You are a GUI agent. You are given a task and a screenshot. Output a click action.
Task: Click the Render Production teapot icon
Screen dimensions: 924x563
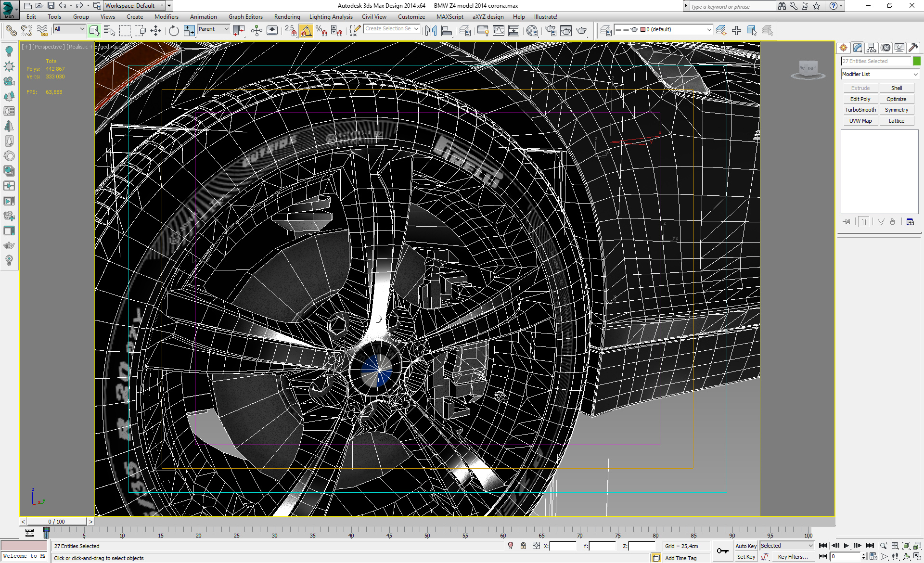[x=582, y=31]
